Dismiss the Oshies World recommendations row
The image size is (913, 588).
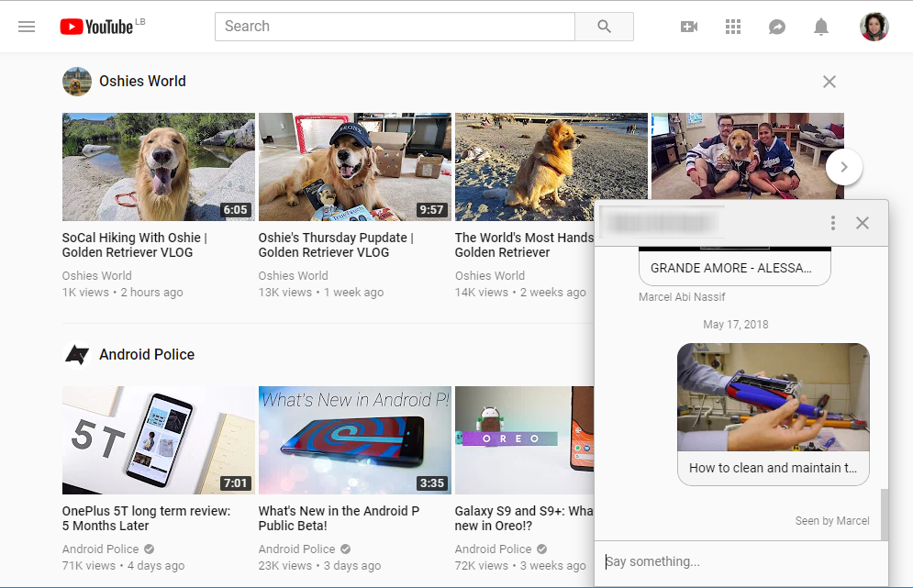click(829, 81)
